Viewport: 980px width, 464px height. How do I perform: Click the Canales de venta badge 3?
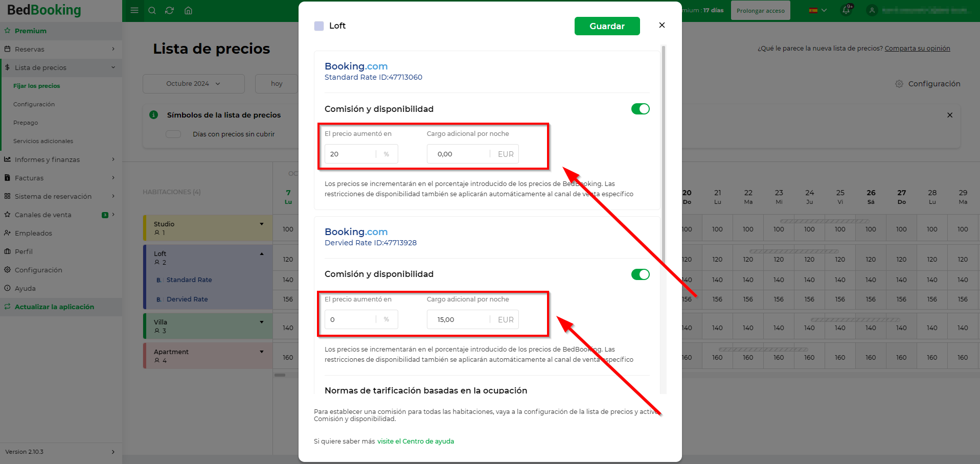[105, 215]
